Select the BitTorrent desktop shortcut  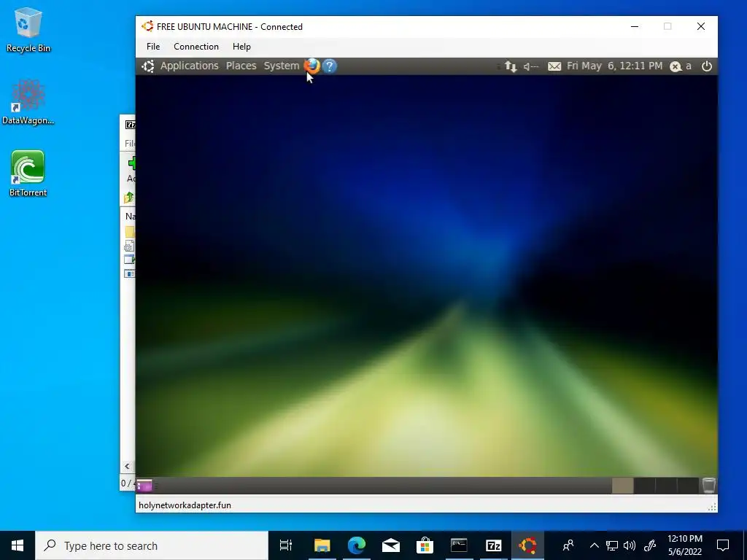(x=28, y=174)
